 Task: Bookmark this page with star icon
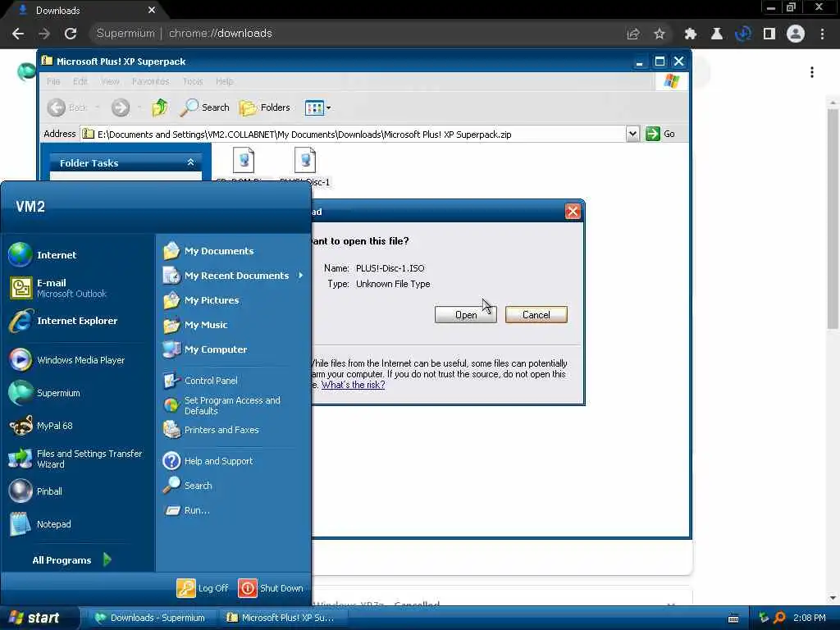660,34
